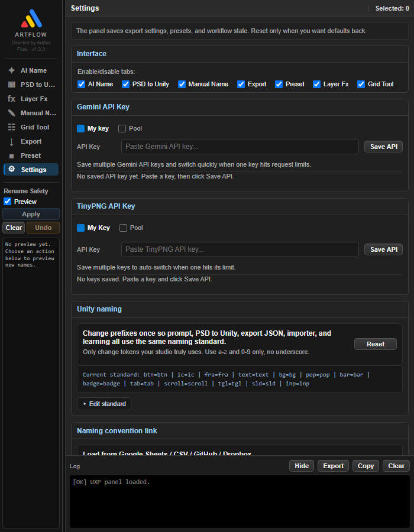Open the Manual Name sidebar tab

pyautogui.click(x=31, y=113)
